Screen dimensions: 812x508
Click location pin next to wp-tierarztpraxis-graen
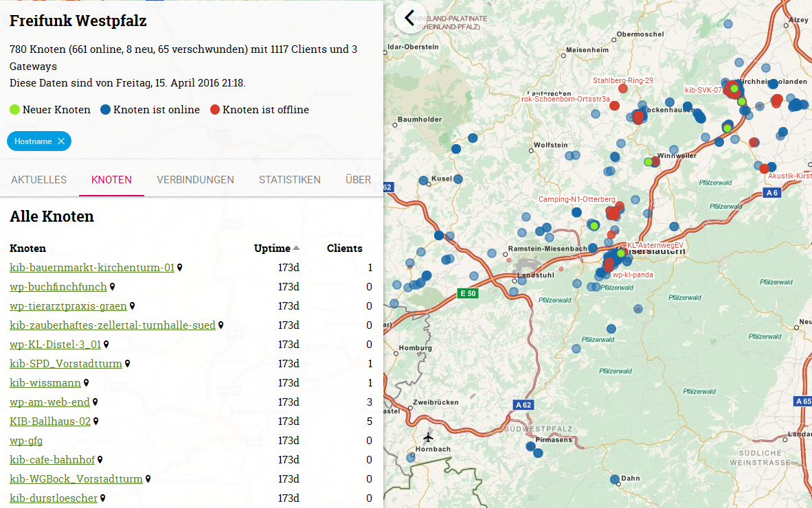(x=132, y=305)
